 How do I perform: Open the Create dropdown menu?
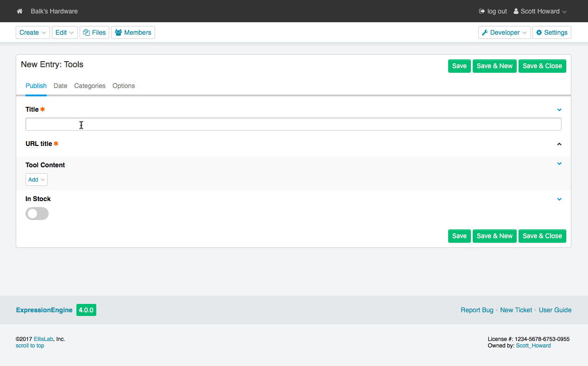tap(33, 32)
